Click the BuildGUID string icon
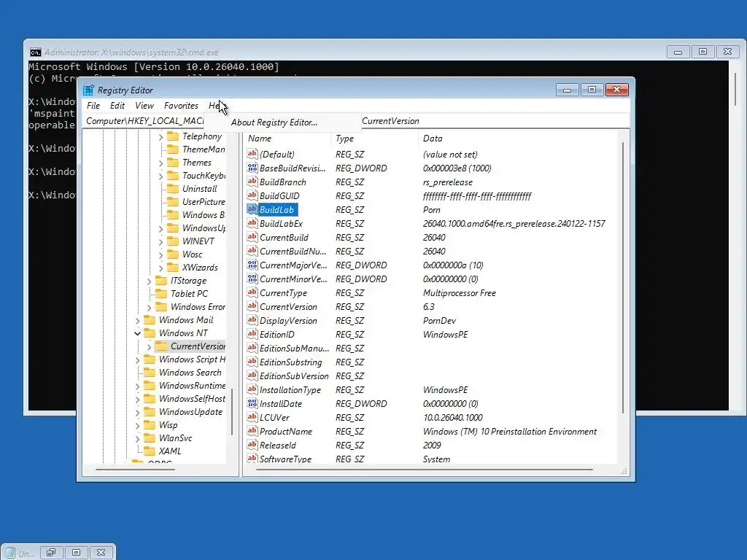The height and width of the screenshot is (560, 747). (x=252, y=195)
